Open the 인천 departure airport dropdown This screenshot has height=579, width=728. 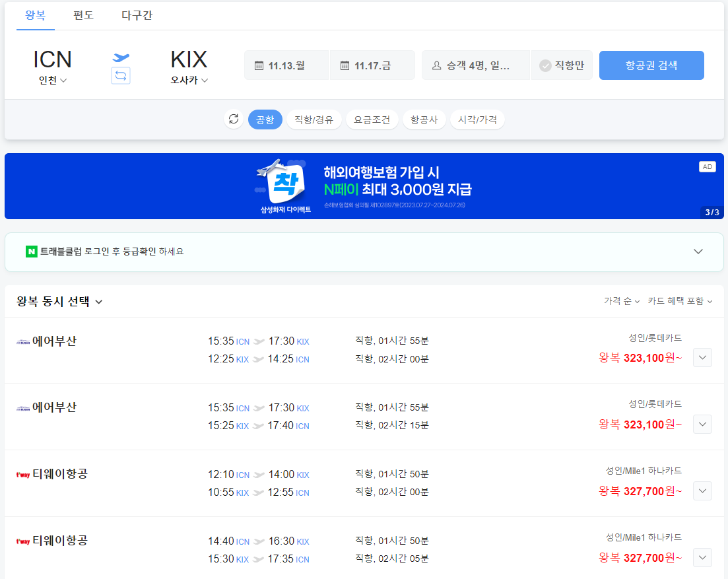click(x=52, y=81)
